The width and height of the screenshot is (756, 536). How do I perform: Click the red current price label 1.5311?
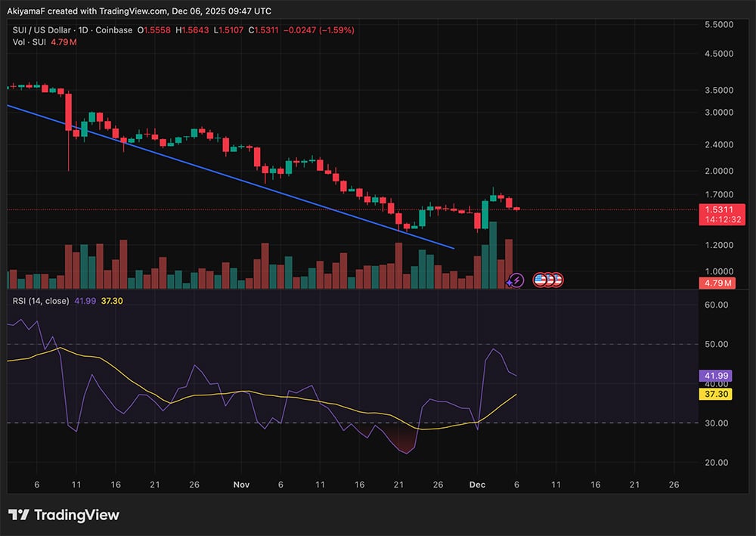(717, 209)
